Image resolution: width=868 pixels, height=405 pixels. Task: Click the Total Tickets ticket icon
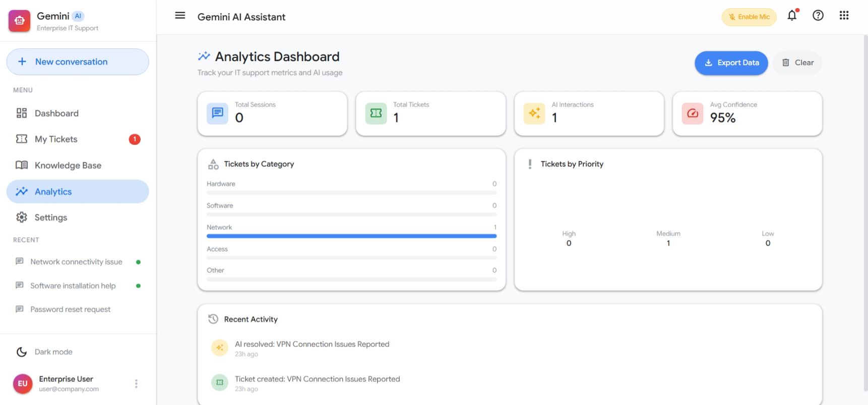pyautogui.click(x=376, y=113)
